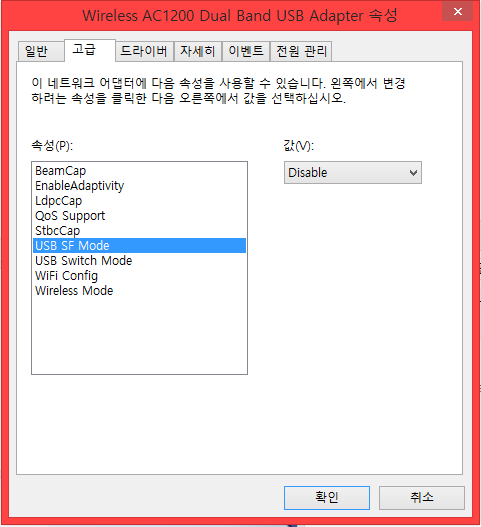Open the 이벤트 tab
The height and width of the screenshot is (527, 481).
pos(246,51)
